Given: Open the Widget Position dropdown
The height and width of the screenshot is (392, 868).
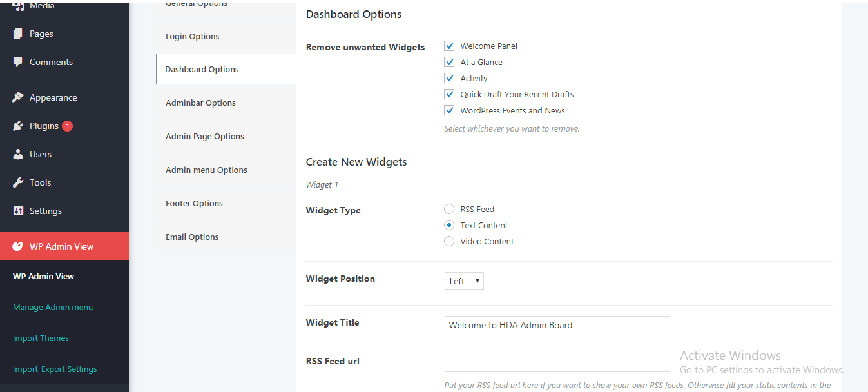Looking at the screenshot, I should (464, 281).
